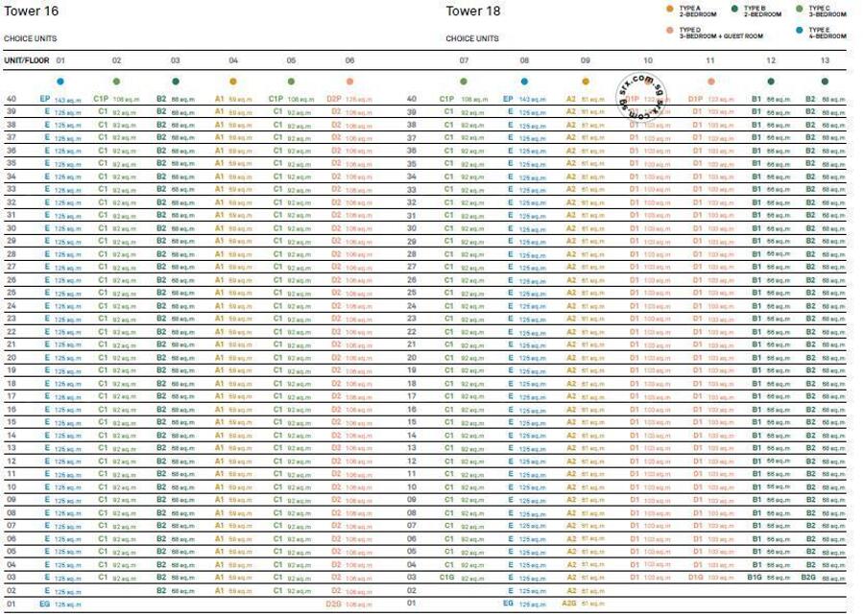Click the UNIT/FLOOR header label
864x616 pixels.
pos(26,60)
